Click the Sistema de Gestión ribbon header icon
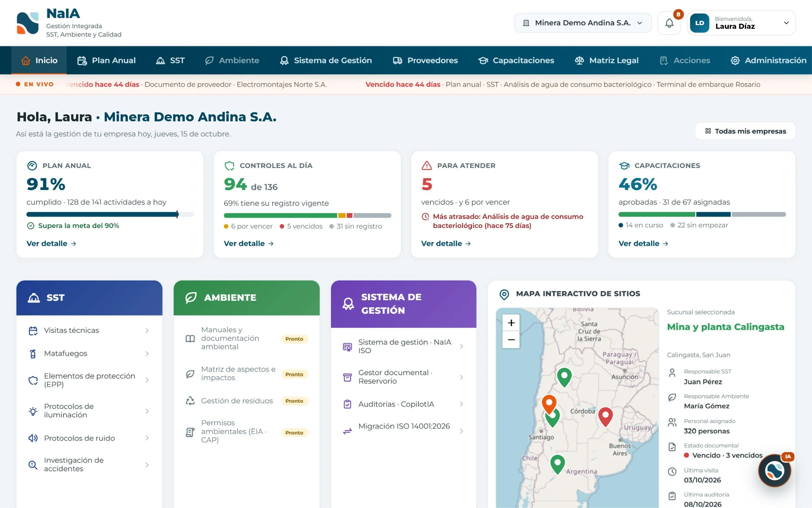Image resolution: width=812 pixels, height=508 pixels. coord(348,304)
